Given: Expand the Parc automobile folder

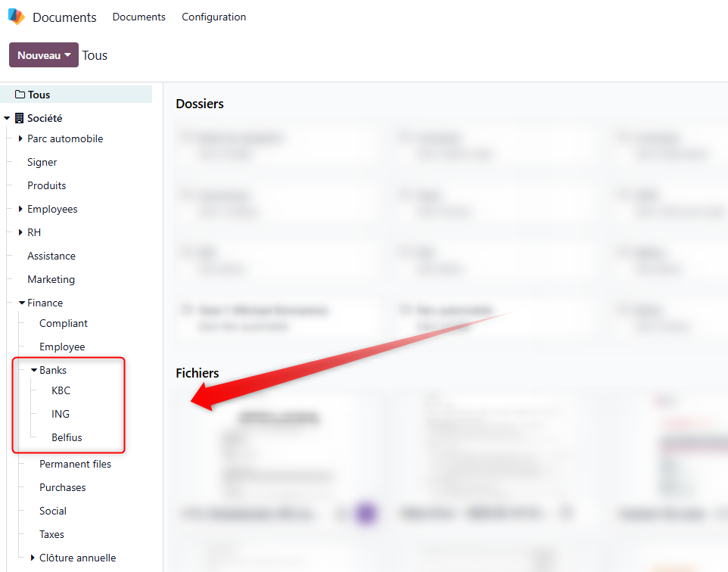Looking at the screenshot, I should click(x=20, y=138).
